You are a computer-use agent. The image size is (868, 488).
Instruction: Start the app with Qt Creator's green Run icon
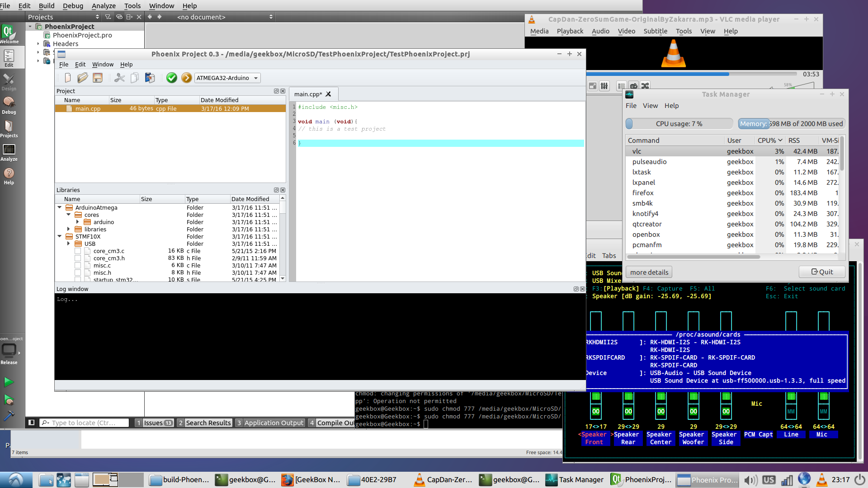9,382
